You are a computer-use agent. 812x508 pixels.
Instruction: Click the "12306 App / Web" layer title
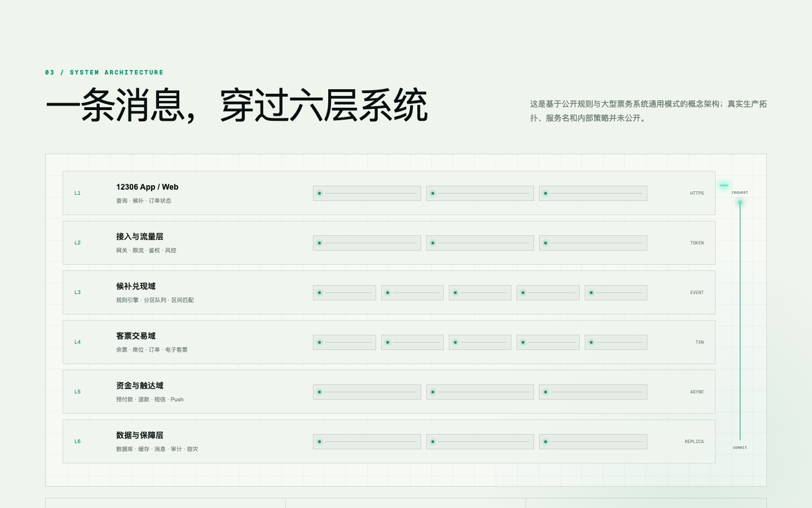[147, 187]
